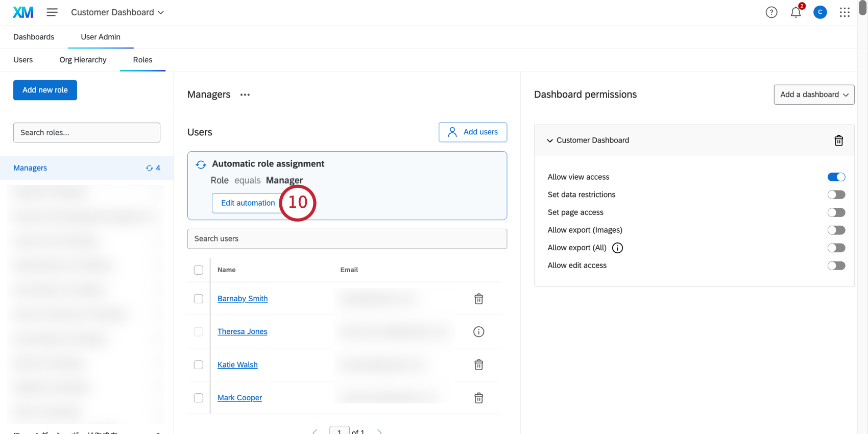Screen dimensions: 868x434
Task: Click the Add new role button
Action: (x=45, y=90)
